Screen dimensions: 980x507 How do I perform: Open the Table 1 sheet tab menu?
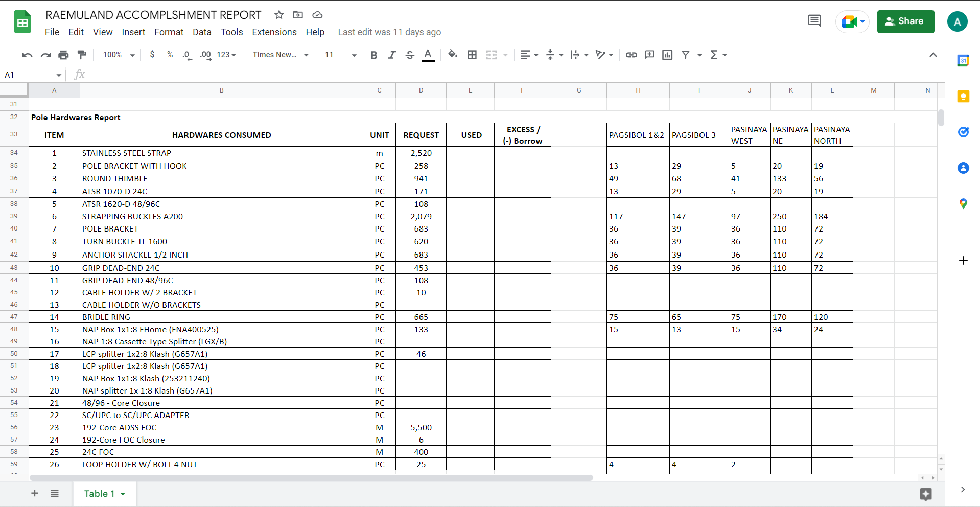tap(123, 494)
